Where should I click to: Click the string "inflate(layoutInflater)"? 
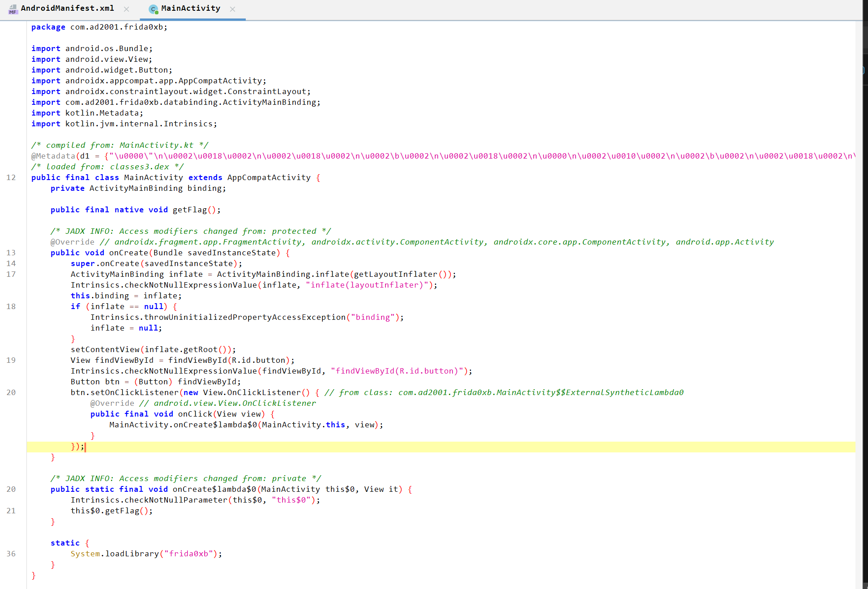click(367, 285)
